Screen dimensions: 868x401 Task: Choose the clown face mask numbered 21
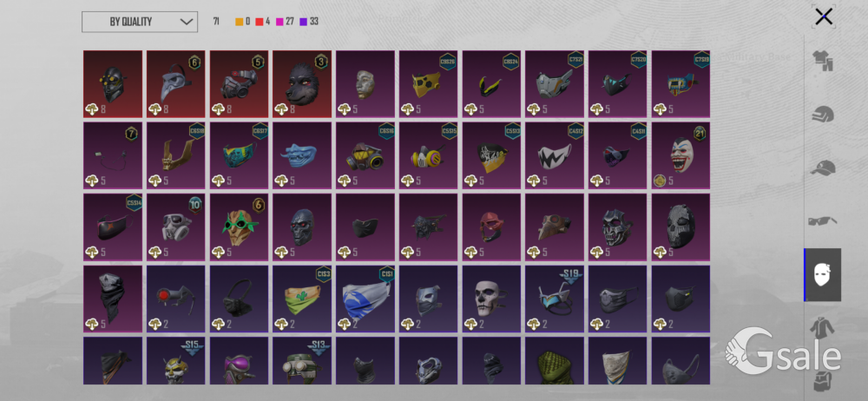tap(681, 155)
